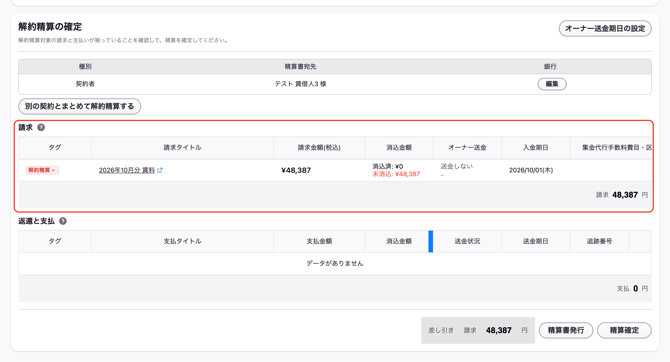Viewport: 670px width, 362px height.
Task: Open the オーナー送金期日の設定 button
Action: (x=605, y=29)
